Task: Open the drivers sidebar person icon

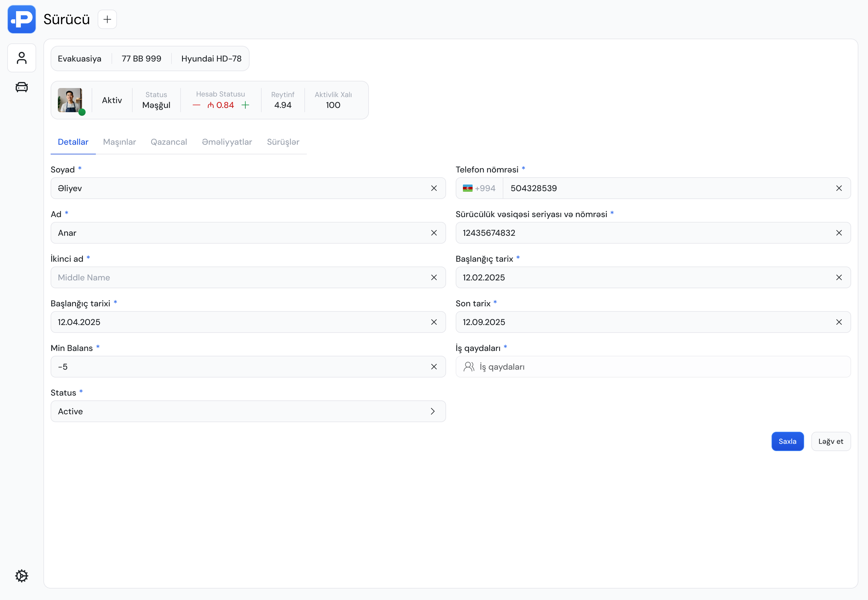Action: point(21,58)
